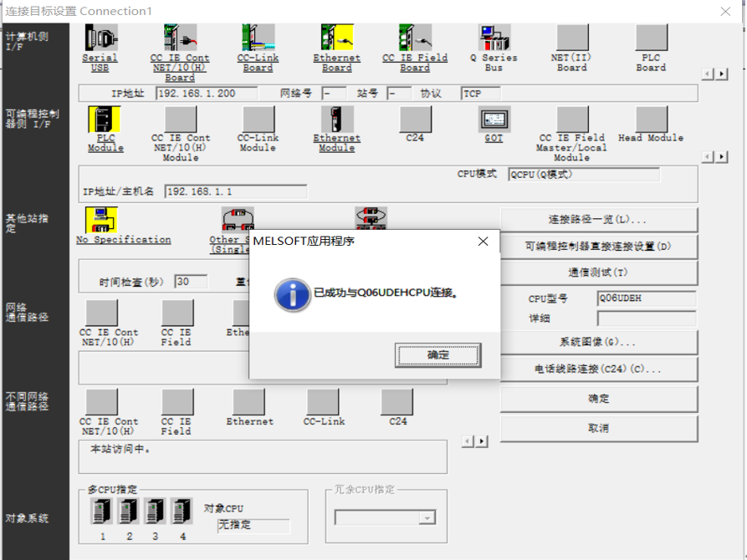Image resolution: width=747 pixels, height=560 pixels.
Task: Click the IP地址/主机名 192.168.1.1 field
Action: (x=236, y=191)
